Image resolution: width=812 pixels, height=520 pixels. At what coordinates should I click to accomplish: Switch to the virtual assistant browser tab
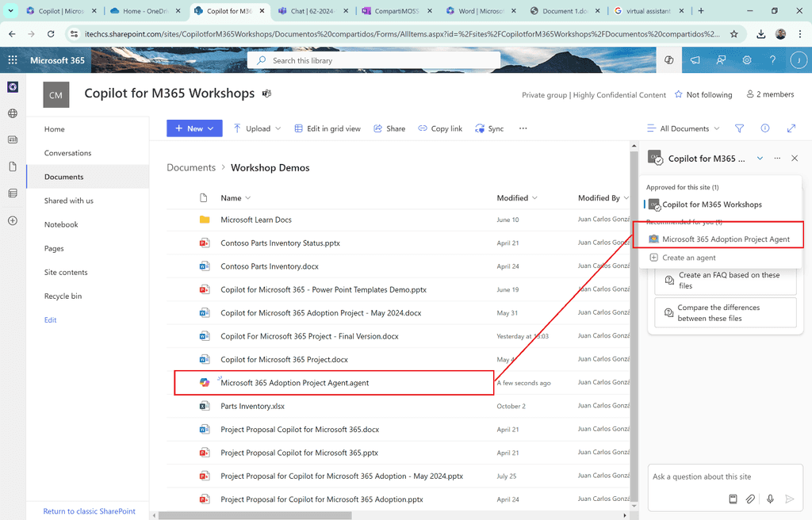(x=648, y=11)
